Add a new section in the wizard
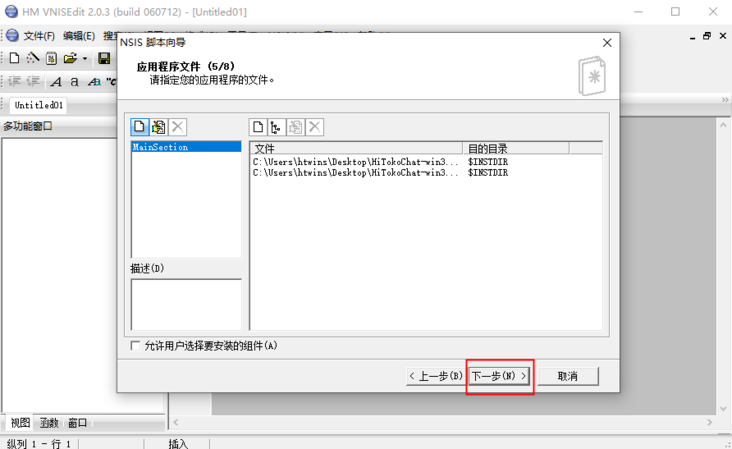 tap(139, 126)
